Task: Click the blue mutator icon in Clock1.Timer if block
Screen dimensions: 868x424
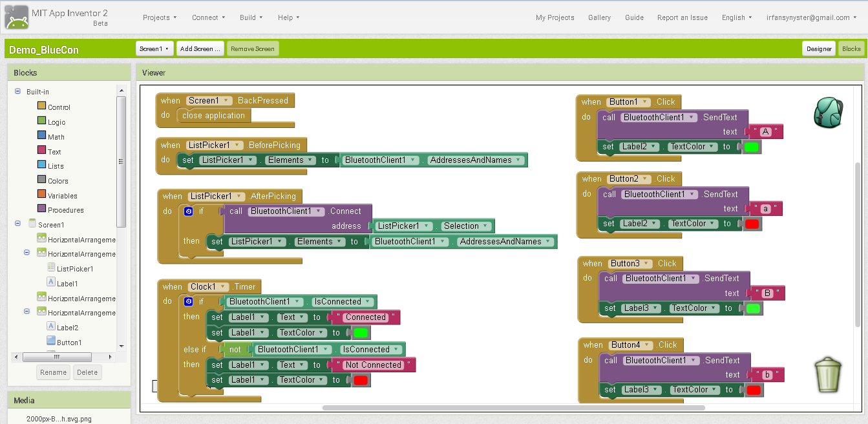Action: click(x=188, y=302)
